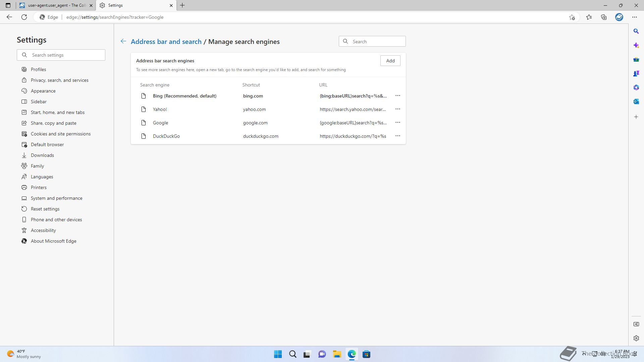Open the Favorites list icon
The height and width of the screenshot is (362, 644).
pyautogui.click(x=589, y=17)
